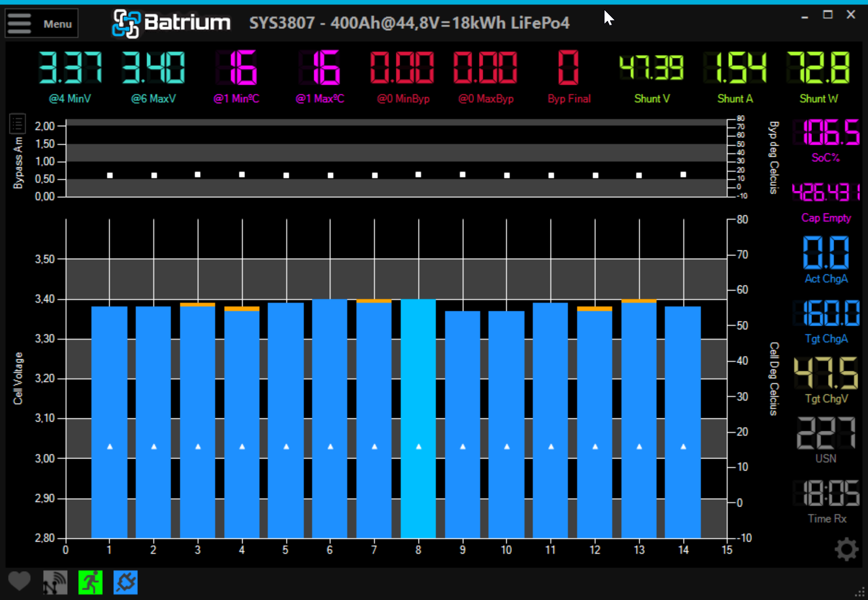Click the Cap Empty value

[826, 202]
